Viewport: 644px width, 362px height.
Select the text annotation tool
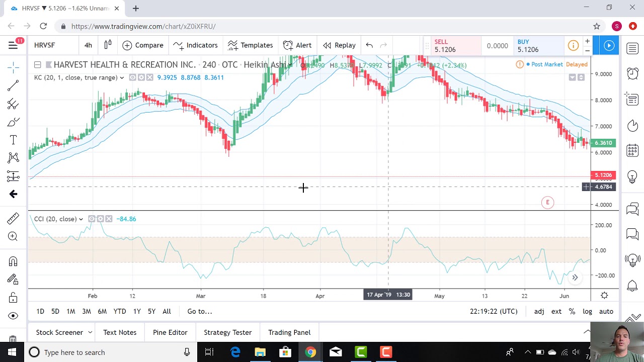(x=13, y=140)
